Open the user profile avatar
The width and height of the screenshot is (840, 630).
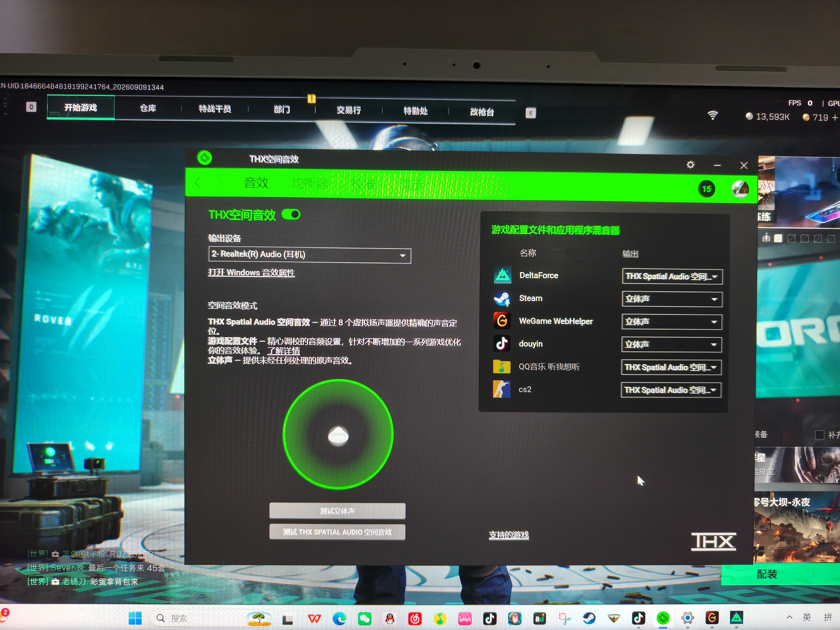click(740, 189)
